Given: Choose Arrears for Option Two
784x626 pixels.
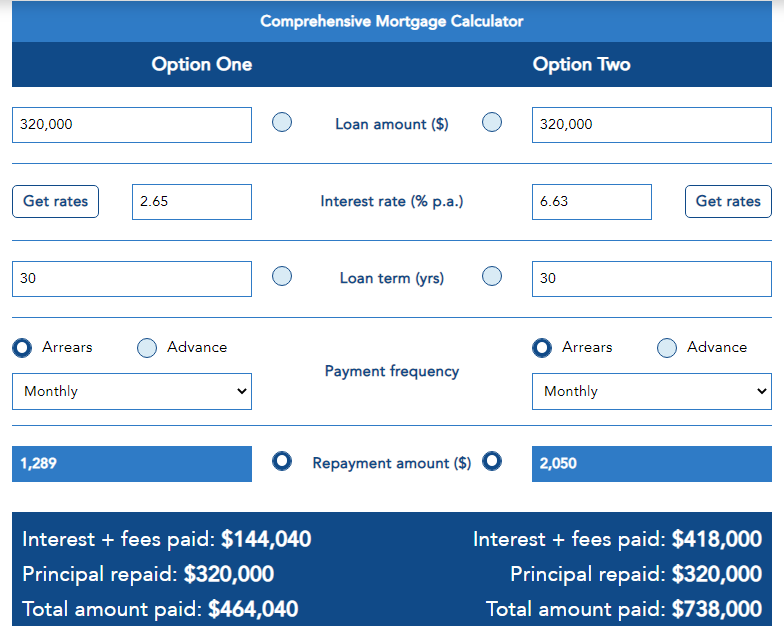Looking at the screenshot, I should click(542, 348).
